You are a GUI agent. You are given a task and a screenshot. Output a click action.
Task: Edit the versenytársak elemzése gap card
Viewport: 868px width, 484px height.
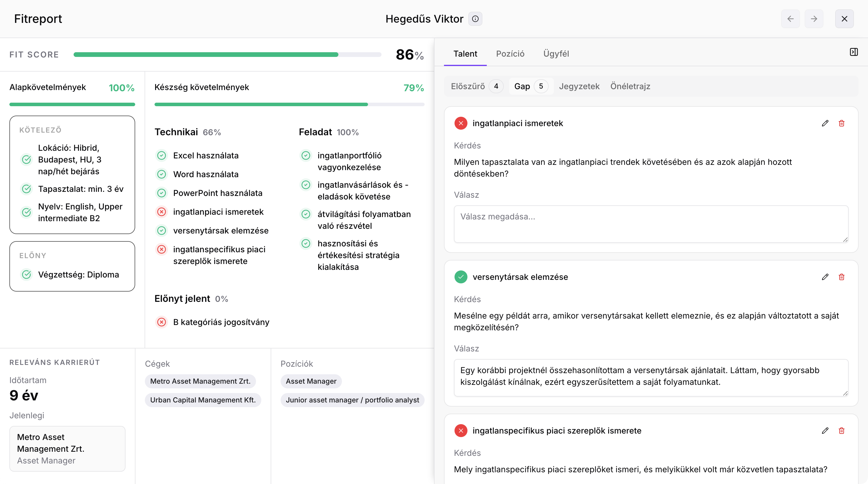825,277
